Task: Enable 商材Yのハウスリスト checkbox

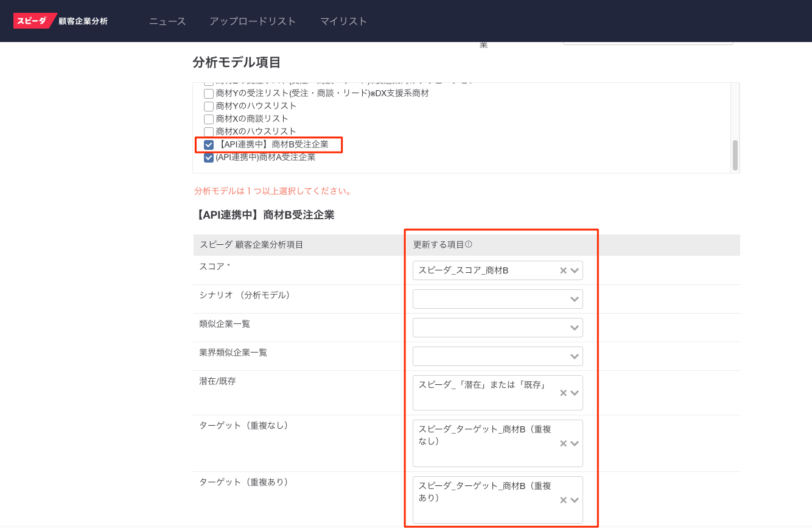Action: click(x=209, y=107)
